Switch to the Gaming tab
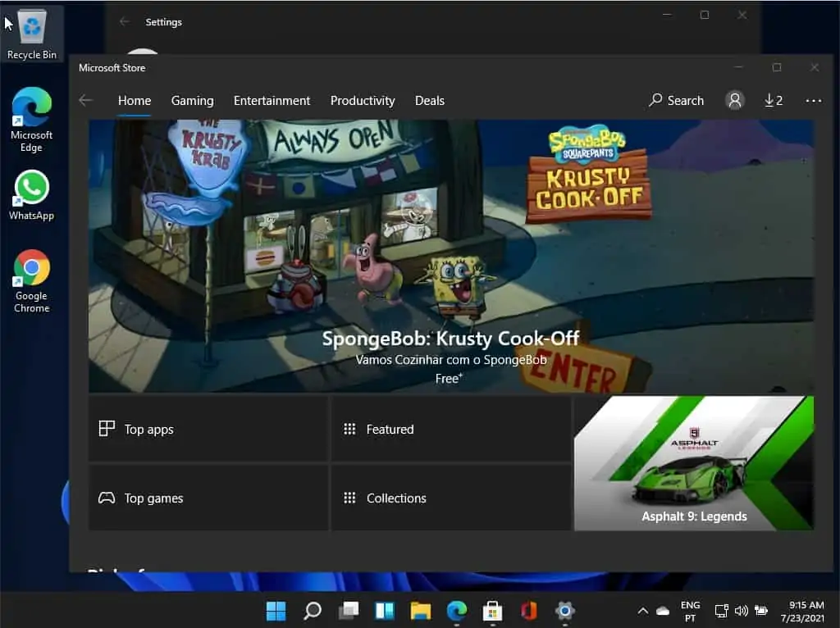Screen dimensions: 840x628 point(192,100)
